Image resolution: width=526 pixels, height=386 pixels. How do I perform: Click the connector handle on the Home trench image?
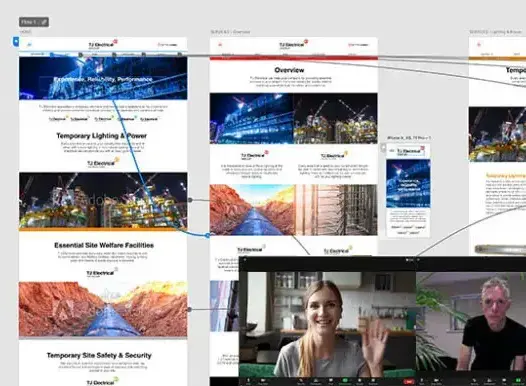pos(190,309)
